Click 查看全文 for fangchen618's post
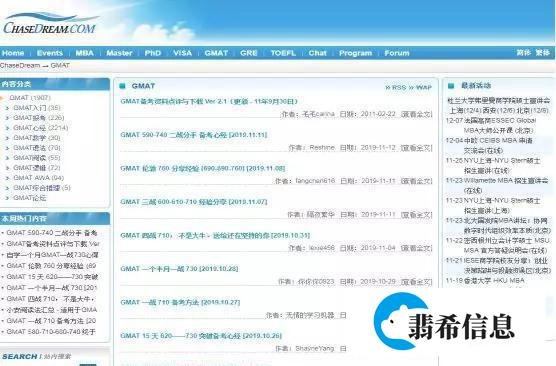Image resolution: width=556 pixels, height=366 pixels. (416, 181)
